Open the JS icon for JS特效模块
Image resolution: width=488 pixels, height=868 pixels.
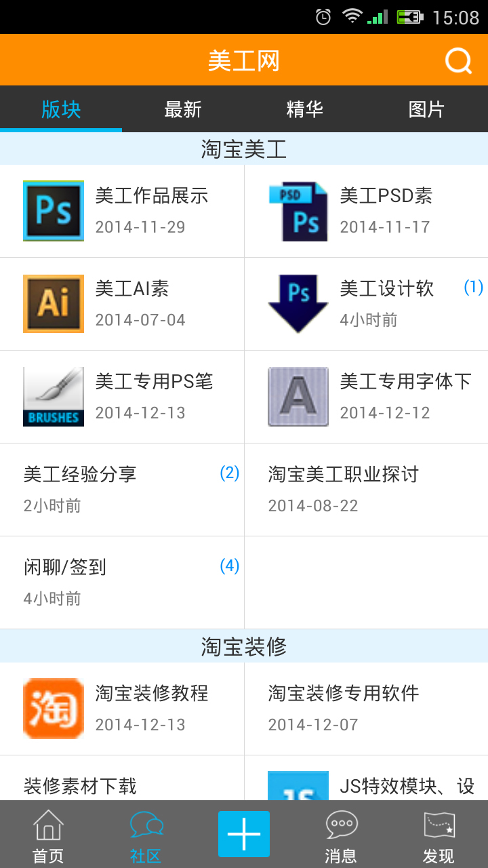[x=298, y=785]
